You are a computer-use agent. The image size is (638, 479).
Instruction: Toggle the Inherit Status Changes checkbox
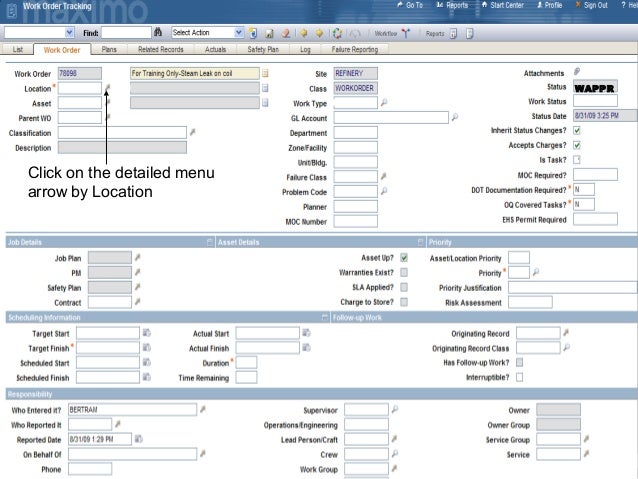[577, 131]
